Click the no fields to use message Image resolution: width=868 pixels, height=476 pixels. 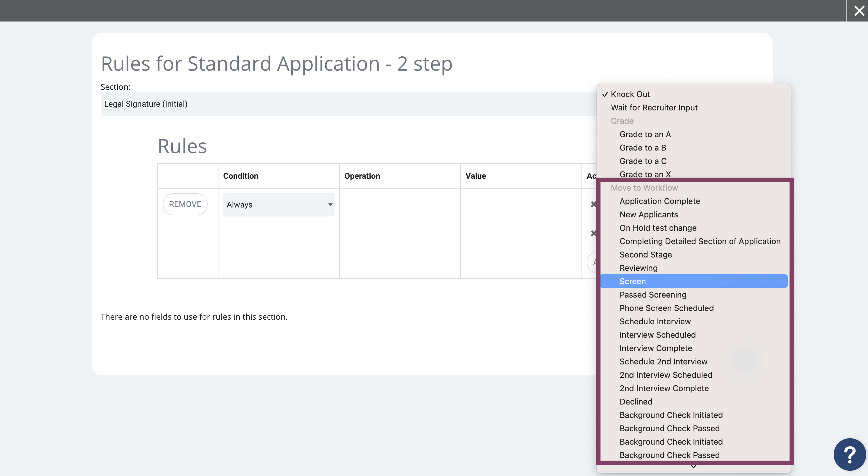tap(194, 317)
